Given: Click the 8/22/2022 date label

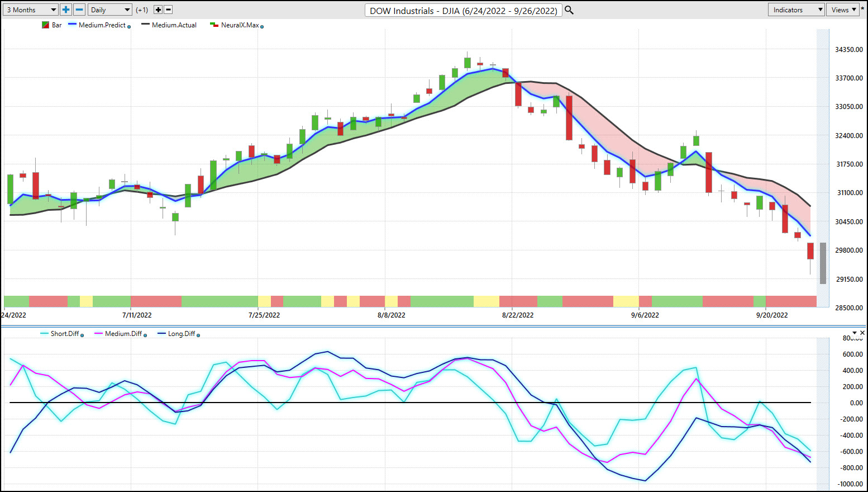Looking at the screenshot, I should (518, 315).
